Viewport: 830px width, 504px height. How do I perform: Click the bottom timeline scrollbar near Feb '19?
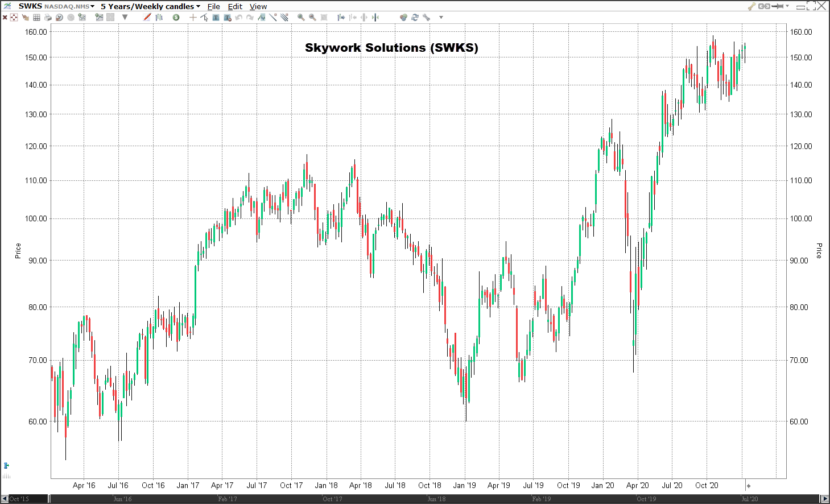click(541, 499)
